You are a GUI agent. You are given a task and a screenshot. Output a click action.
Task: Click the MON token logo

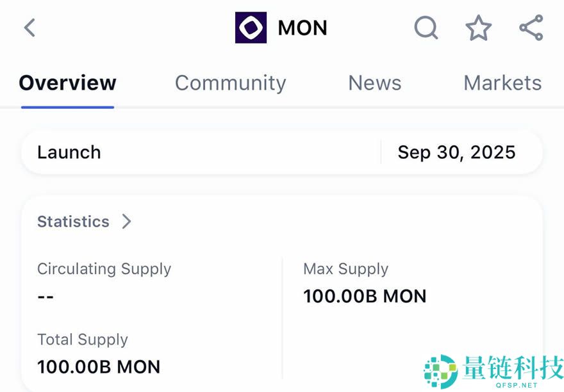click(x=251, y=27)
